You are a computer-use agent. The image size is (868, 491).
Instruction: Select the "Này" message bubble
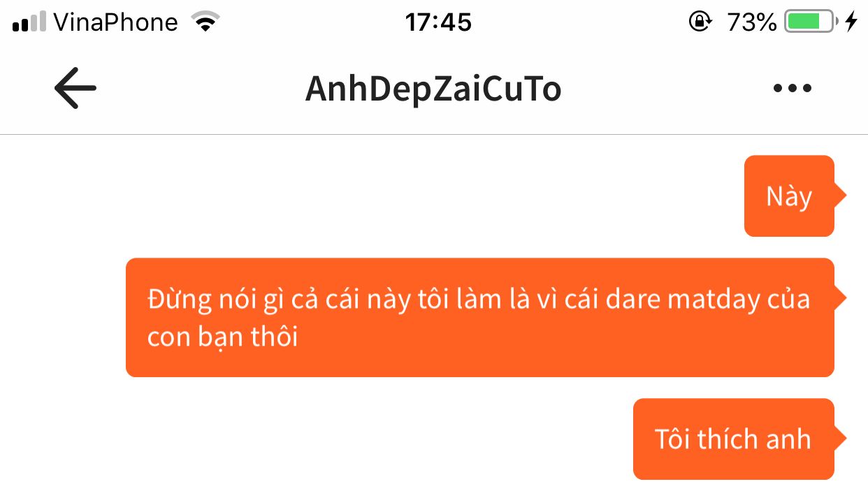(x=789, y=196)
